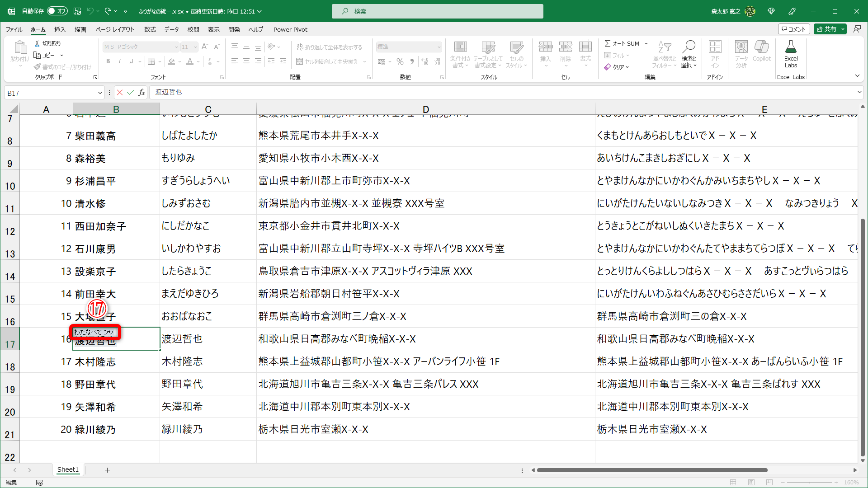868x488 pixels.
Task: Open the number format dropdown showing 標準
Action: pos(408,47)
